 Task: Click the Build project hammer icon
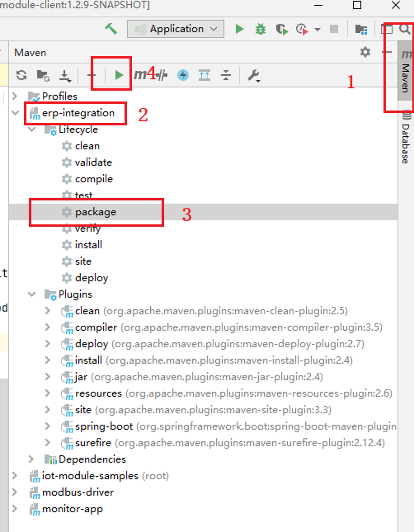pos(111,29)
